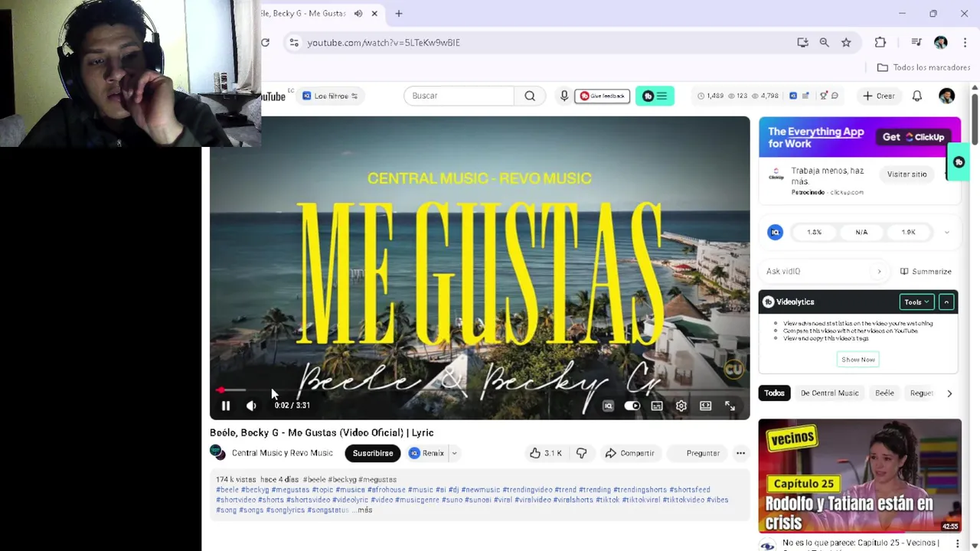The height and width of the screenshot is (551, 980).
Task: Expand vidIQ stats panel chevron
Action: click(947, 232)
